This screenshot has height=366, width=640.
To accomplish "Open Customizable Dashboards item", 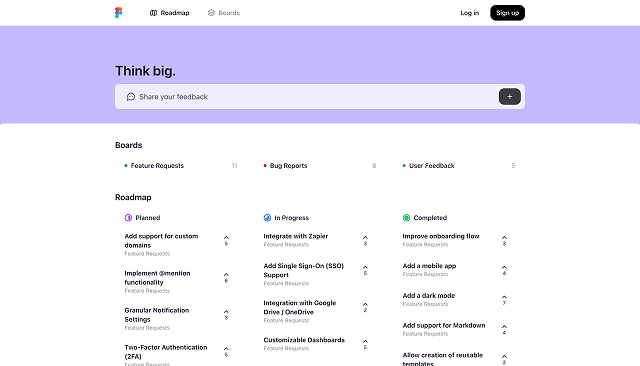I will click(x=304, y=340).
